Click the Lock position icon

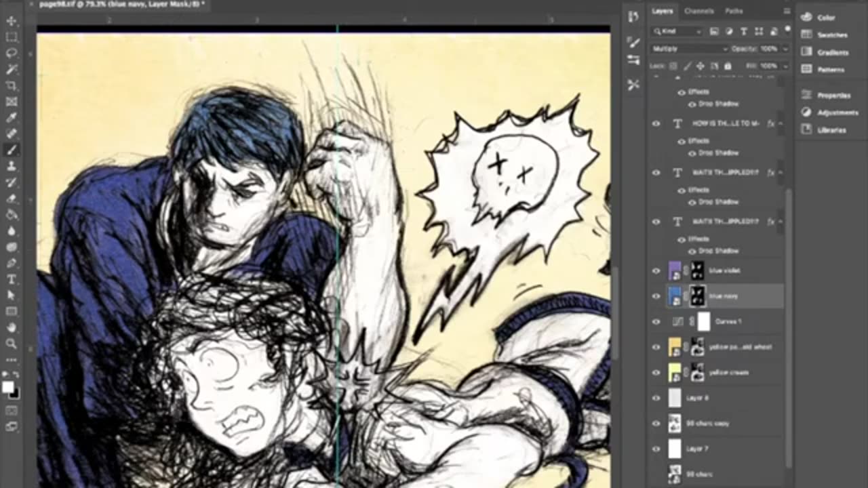coord(701,66)
